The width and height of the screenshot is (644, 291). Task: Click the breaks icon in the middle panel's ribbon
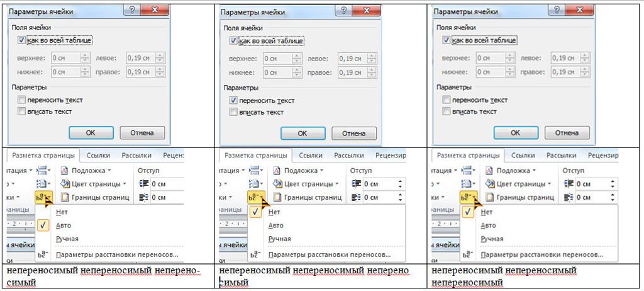(x=256, y=171)
